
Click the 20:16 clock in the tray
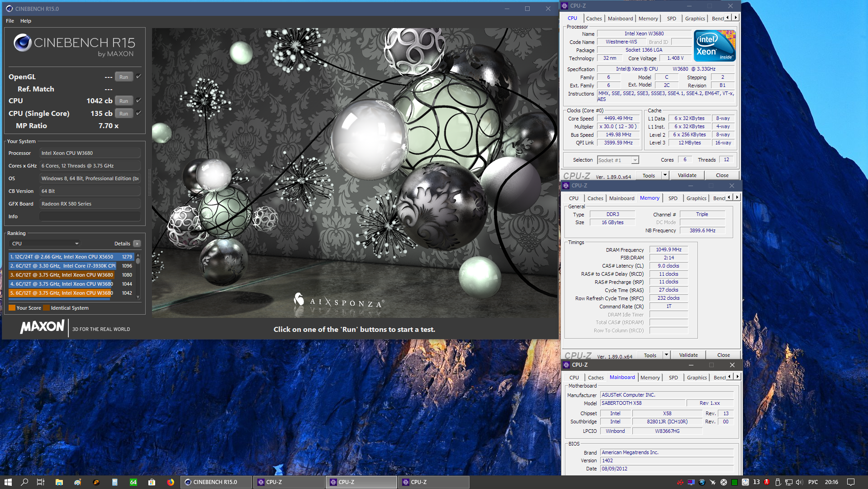(x=831, y=482)
